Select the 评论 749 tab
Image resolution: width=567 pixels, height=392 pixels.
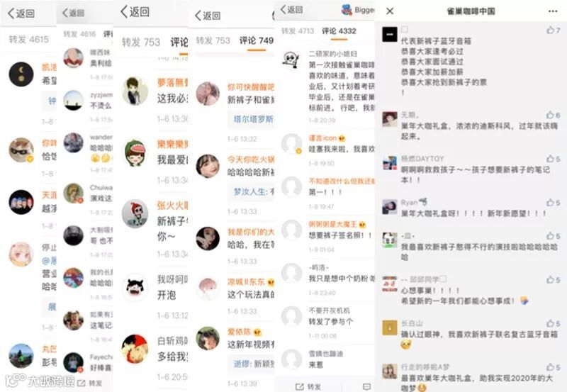[257, 40]
